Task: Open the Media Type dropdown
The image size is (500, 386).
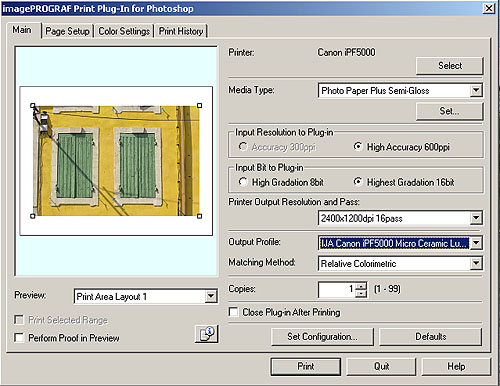Action: [476, 90]
